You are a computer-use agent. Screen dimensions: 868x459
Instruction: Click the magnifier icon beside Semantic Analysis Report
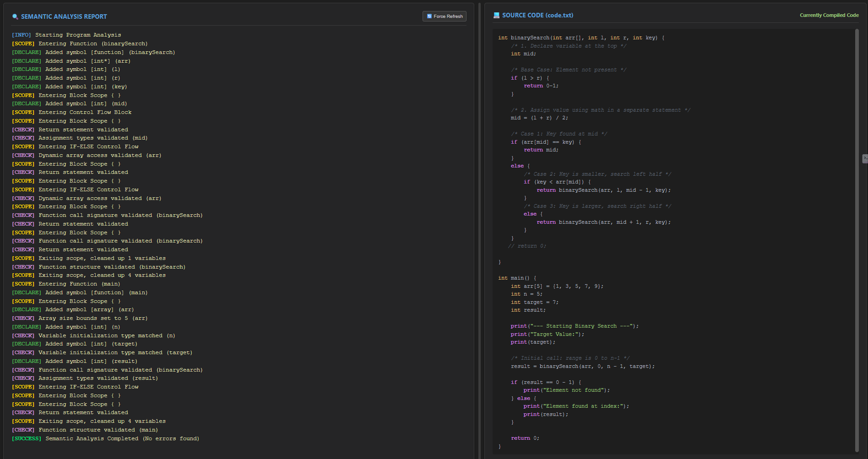(x=15, y=16)
